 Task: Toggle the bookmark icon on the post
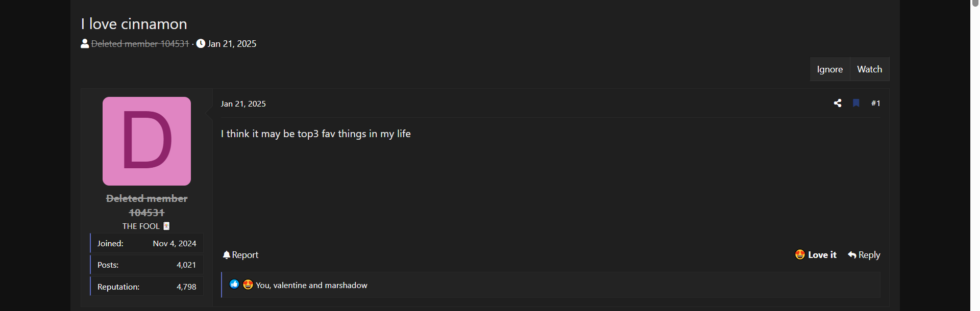[856, 103]
